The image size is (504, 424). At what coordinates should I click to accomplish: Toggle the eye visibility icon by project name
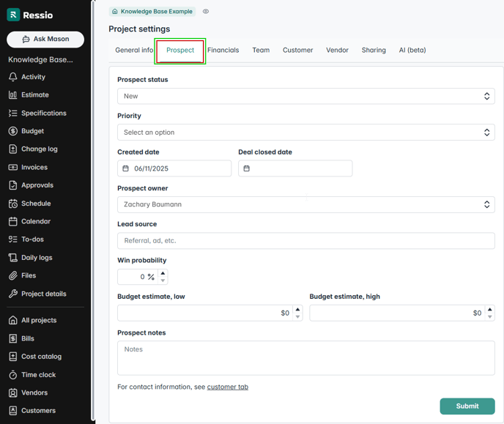pos(206,12)
